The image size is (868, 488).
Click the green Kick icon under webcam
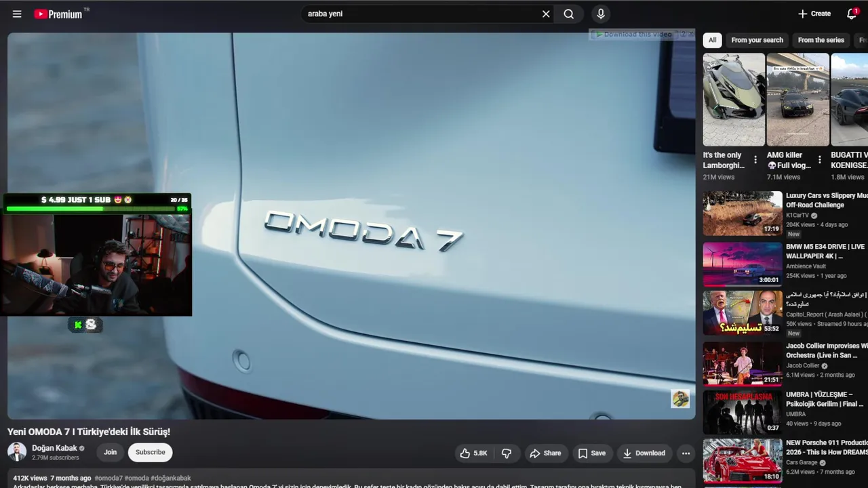[78, 325]
